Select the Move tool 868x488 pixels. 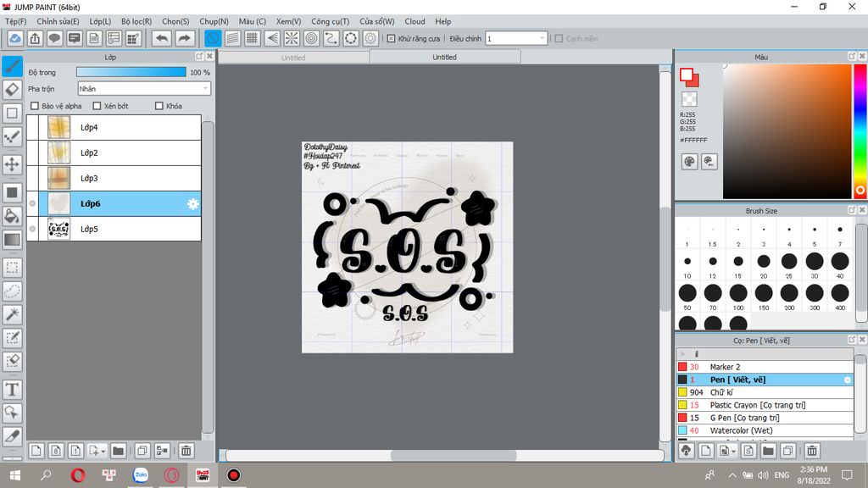12,164
